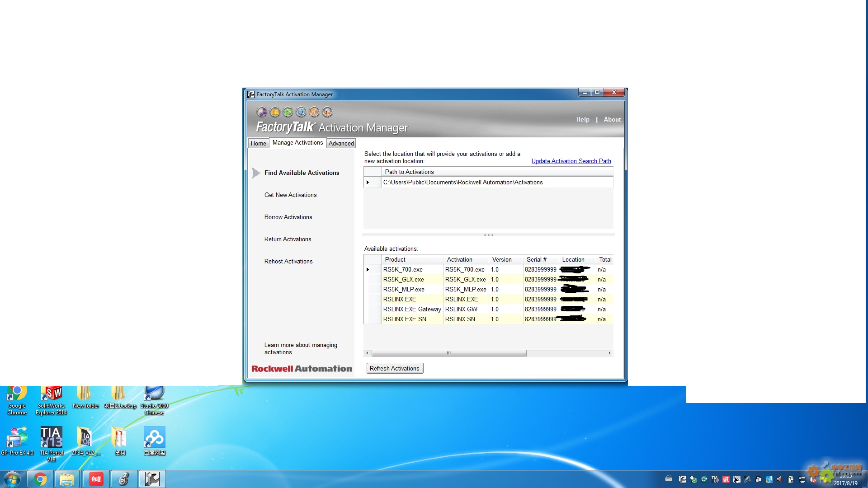
Task: Open Learn more about managing activations
Action: pos(301,349)
